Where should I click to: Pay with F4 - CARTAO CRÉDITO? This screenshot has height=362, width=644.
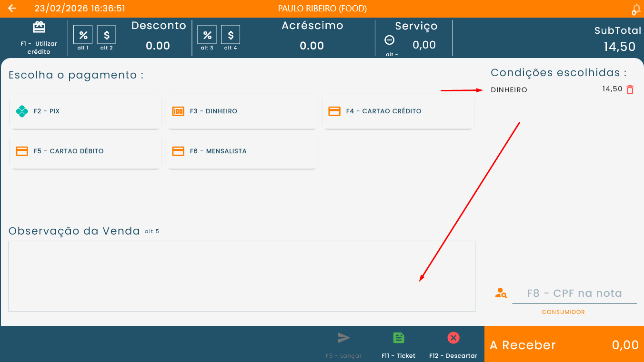pos(398,111)
